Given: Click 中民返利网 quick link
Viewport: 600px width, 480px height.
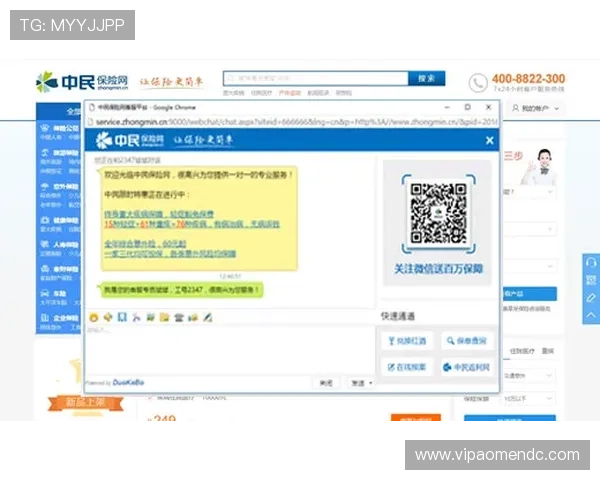Looking at the screenshot, I should 467,367.
